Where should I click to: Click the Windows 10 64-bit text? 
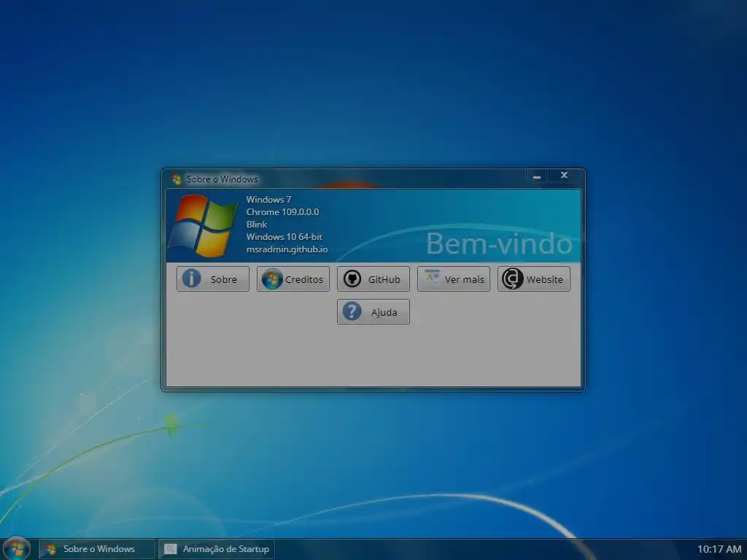(x=284, y=237)
